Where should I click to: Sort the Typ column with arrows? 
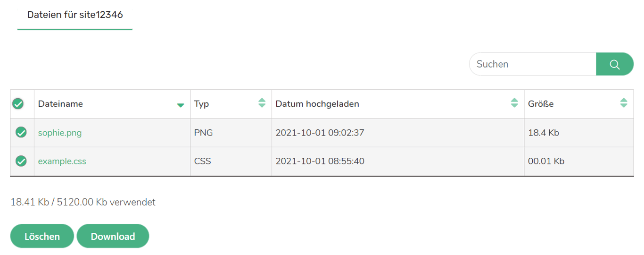point(262,103)
